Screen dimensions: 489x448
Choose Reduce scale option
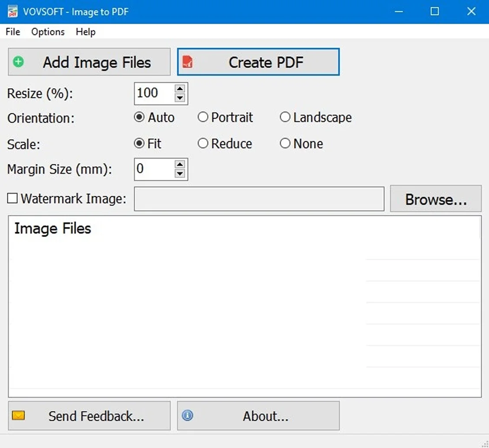[x=225, y=144]
